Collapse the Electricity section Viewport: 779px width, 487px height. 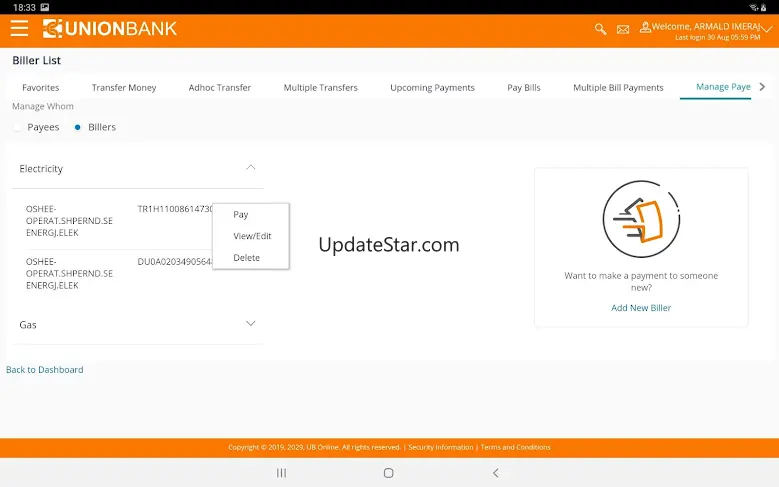250,168
